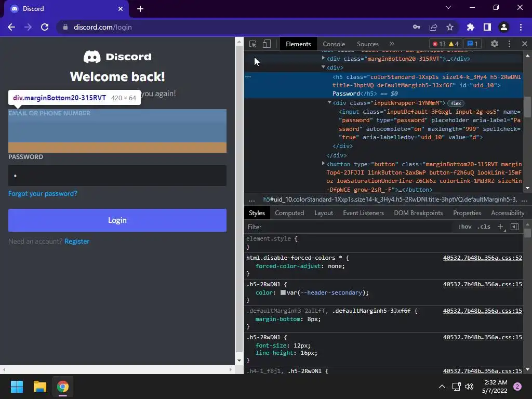Screen dimensions: 532x399
Task: Open the warnings count badge showing 4
Action: coord(454,44)
